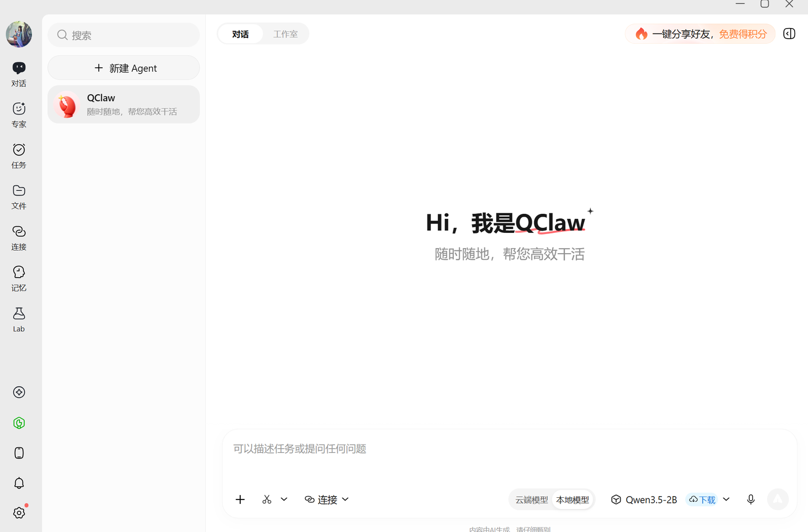808x532 pixels.
Task: Click the compass icon in the sidebar
Action: coord(19,392)
